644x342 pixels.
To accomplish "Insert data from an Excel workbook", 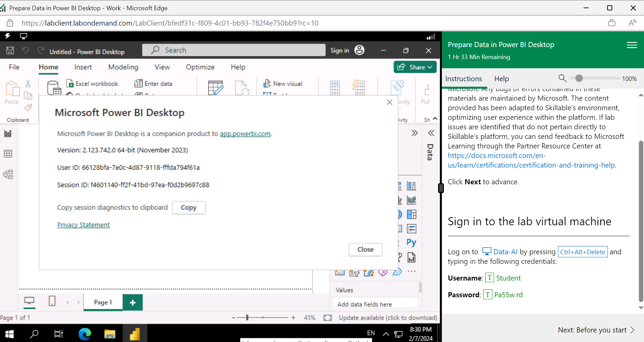I will click(92, 83).
